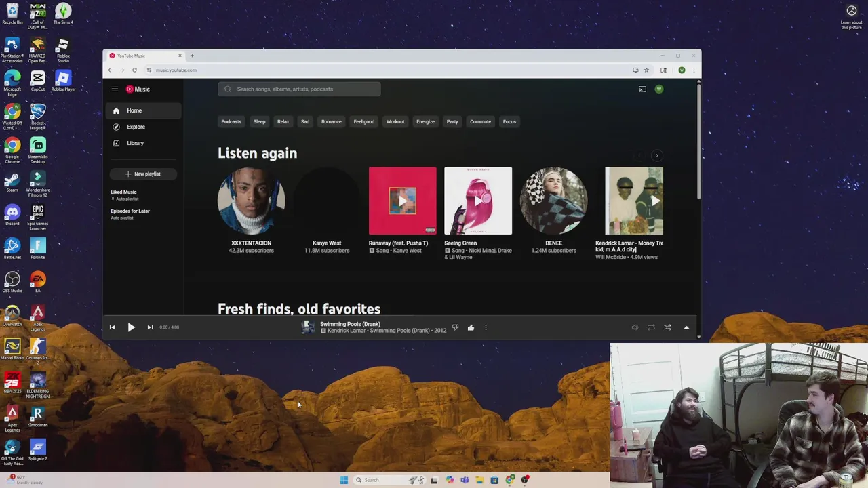
Task: Mute the player volume
Action: pyautogui.click(x=635, y=327)
